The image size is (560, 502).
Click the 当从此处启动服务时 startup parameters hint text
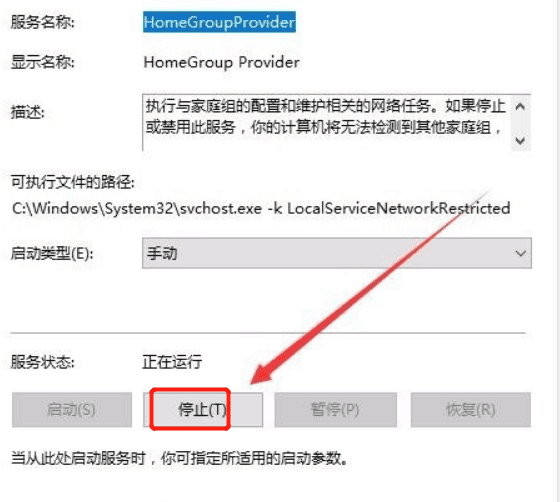(179, 458)
